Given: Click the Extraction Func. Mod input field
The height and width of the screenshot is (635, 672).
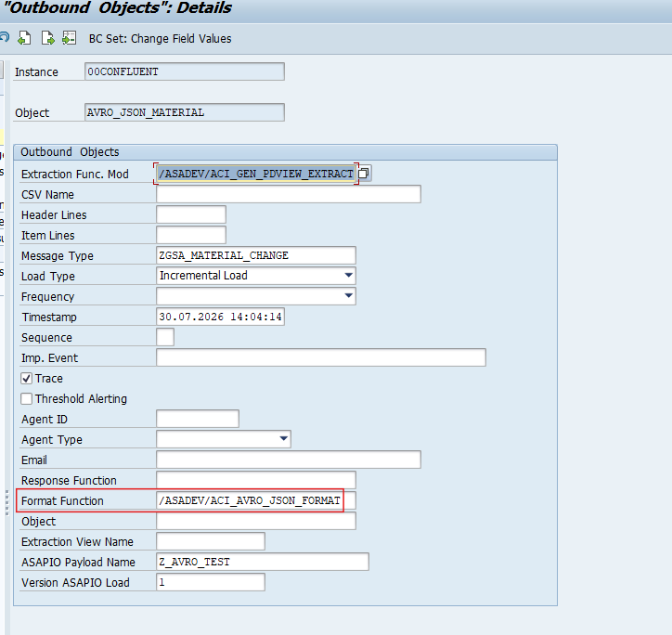Looking at the screenshot, I should coord(256,174).
